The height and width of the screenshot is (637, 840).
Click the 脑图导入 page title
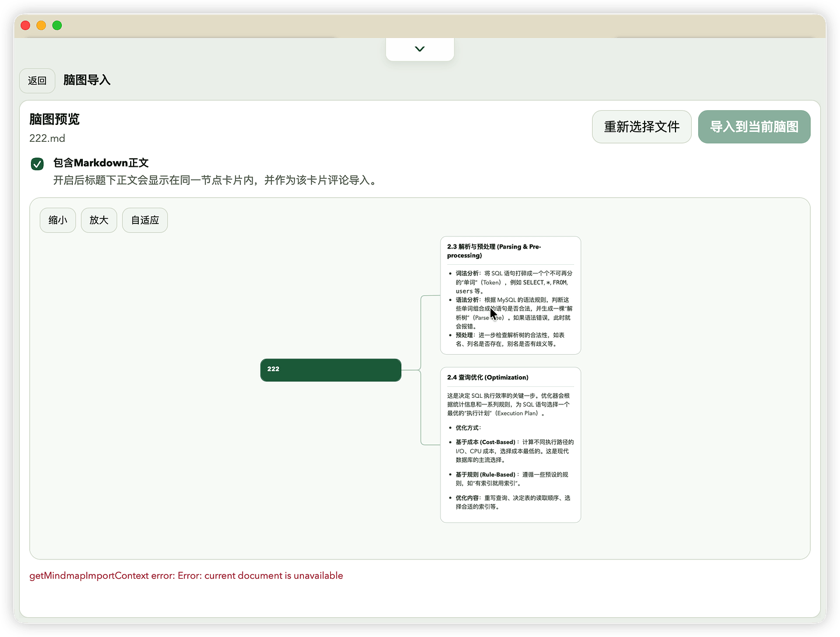click(x=87, y=80)
